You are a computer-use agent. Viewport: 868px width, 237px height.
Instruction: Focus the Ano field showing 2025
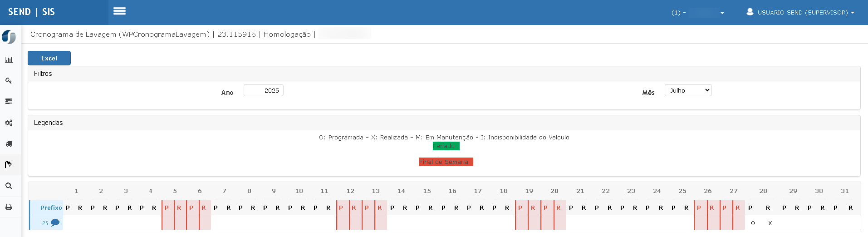coord(264,90)
